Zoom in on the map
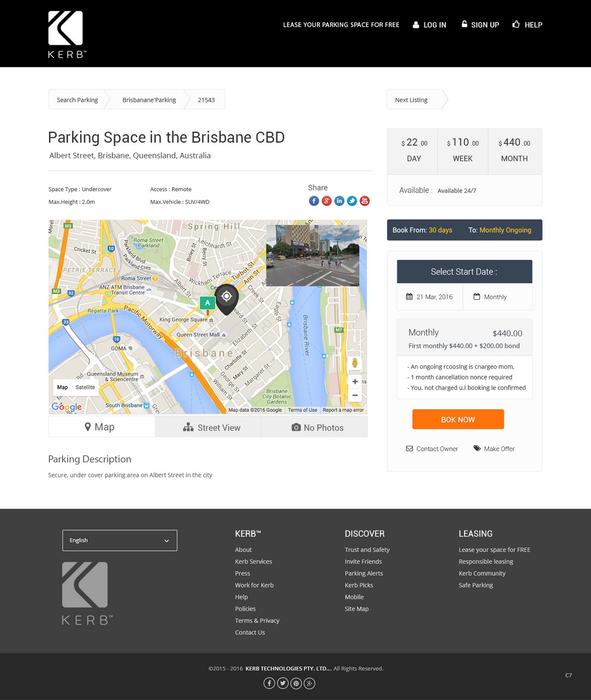This screenshot has width=591, height=700. [355, 382]
